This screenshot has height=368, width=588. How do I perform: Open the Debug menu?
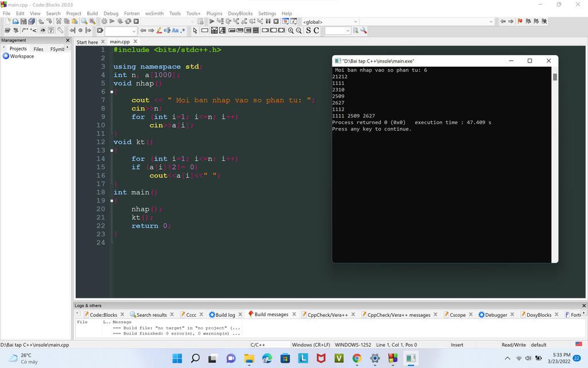(x=111, y=13)
